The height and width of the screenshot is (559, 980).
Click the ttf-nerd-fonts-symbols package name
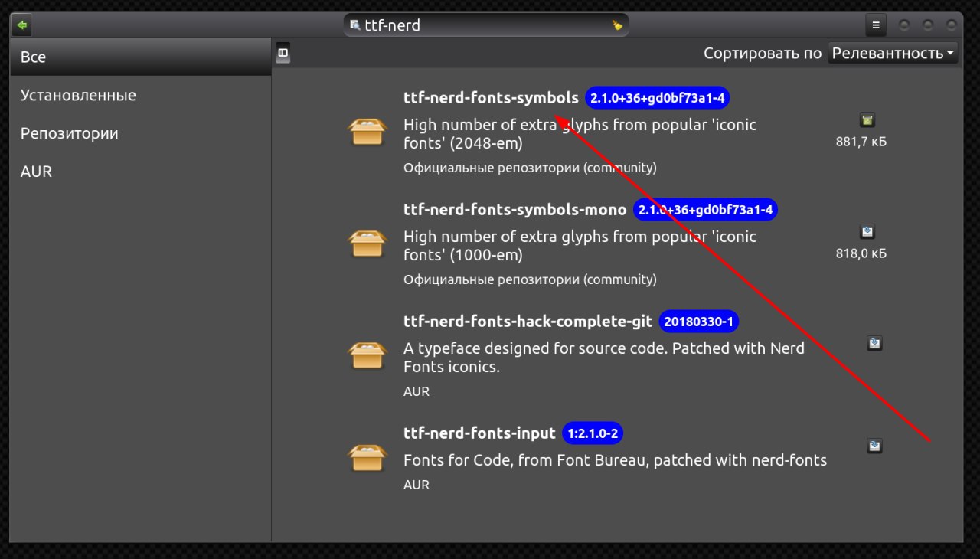coord(491,98)
